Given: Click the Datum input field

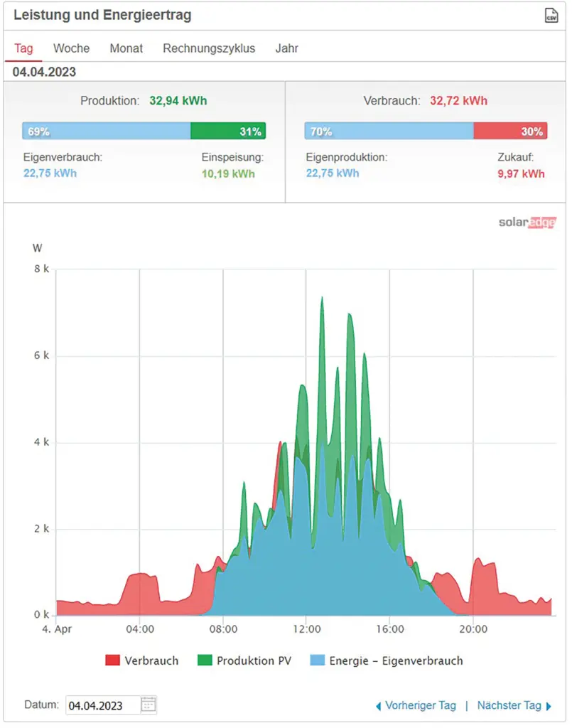Looking at the screenshot, I should (102, 705).
